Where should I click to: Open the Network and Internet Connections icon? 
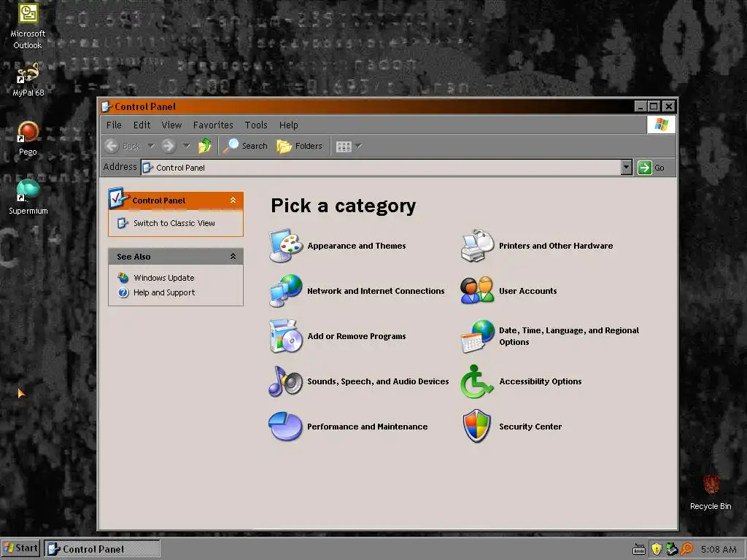(285, 291)
